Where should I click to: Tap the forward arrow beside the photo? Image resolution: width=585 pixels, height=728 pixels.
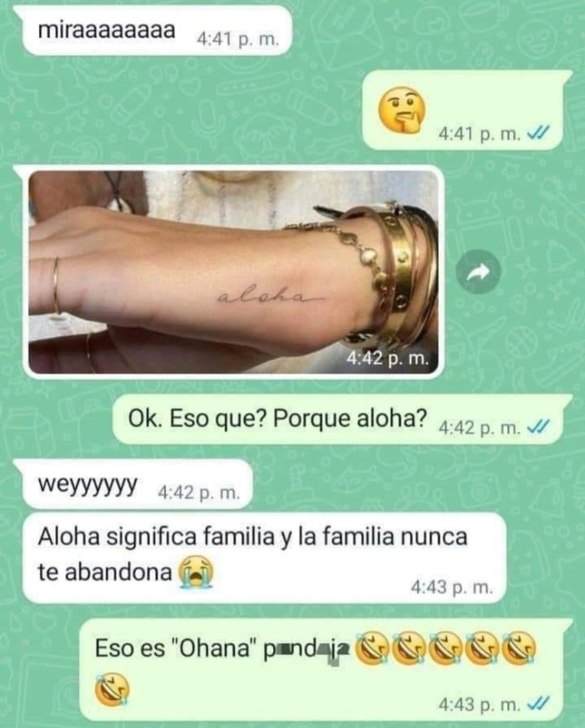(478, 272)
